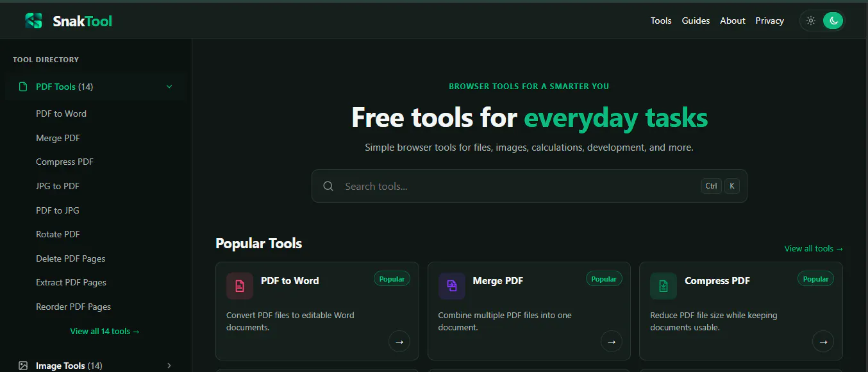Click View all tools link

pyautogui.click(x=814, y=248)
